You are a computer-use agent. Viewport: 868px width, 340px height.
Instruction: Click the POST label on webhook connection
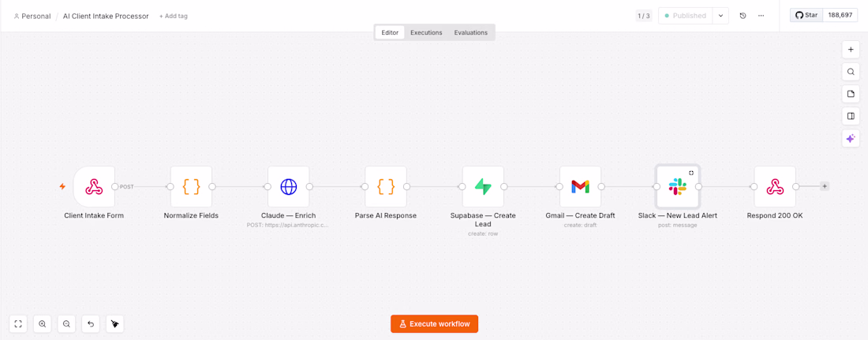127,187
